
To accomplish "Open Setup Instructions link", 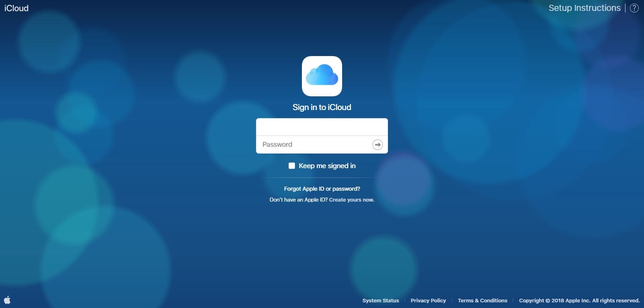I will [584, 8].
